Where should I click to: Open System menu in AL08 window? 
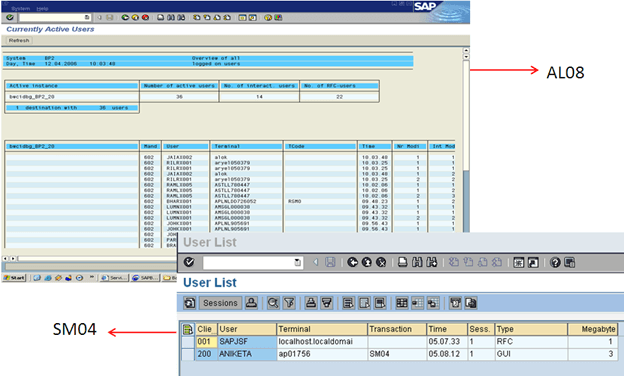tap(20, 8)
